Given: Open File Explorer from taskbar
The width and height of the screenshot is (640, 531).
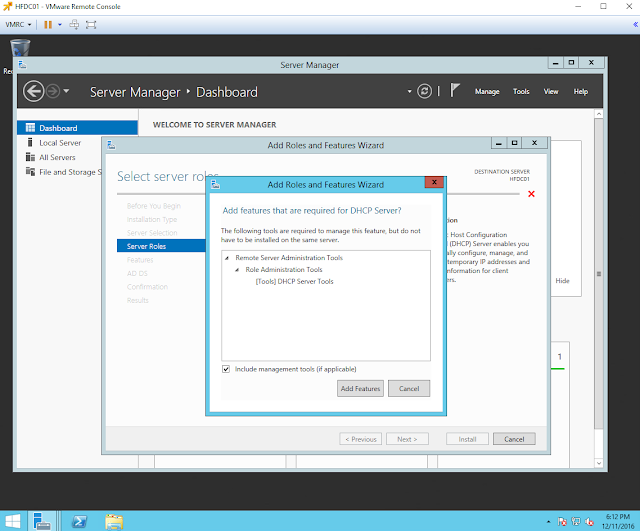Looking at the screenshot, I should click(114, 521).
